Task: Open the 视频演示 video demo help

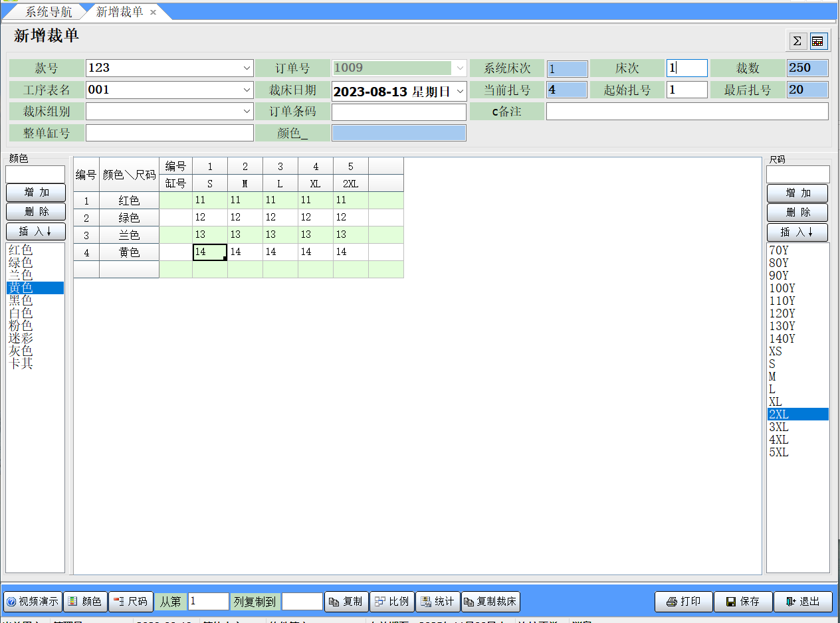Action: tap(33, 602)
